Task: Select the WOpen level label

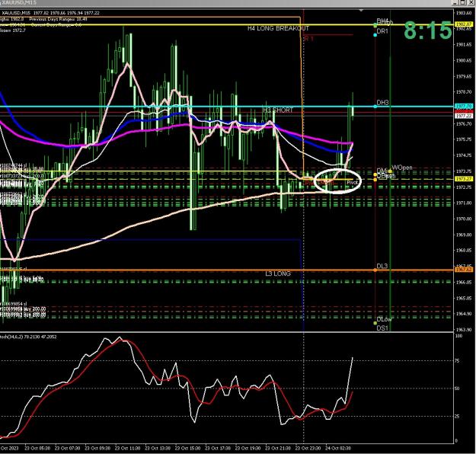Action: click(x=402, y=168)
